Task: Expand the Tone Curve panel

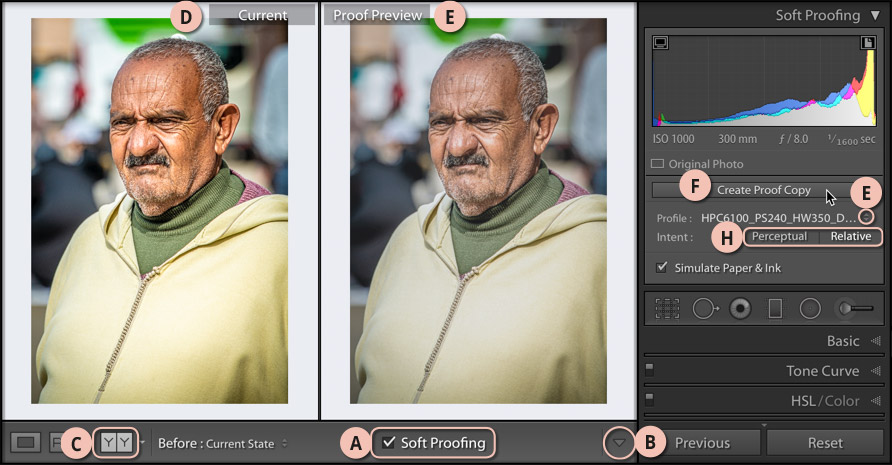Action: click(x=876, y=371)
